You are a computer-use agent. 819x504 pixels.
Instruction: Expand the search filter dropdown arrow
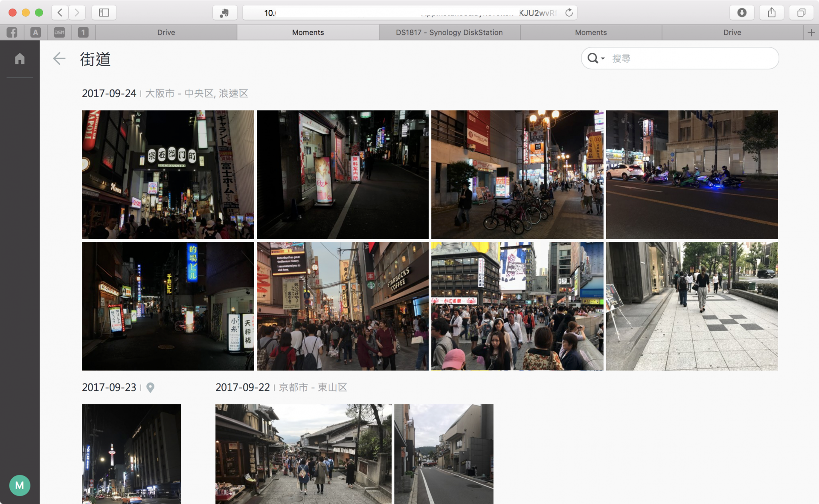tap(603, 58)
